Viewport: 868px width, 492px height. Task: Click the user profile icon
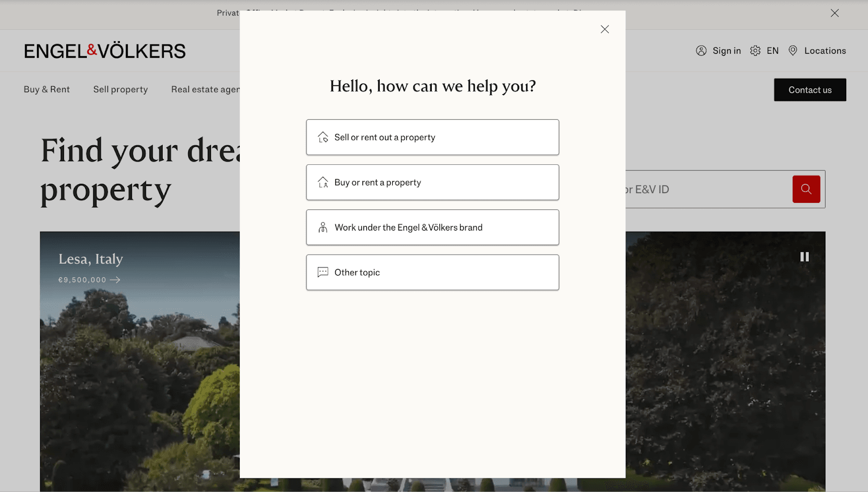[x=701, y=51]
